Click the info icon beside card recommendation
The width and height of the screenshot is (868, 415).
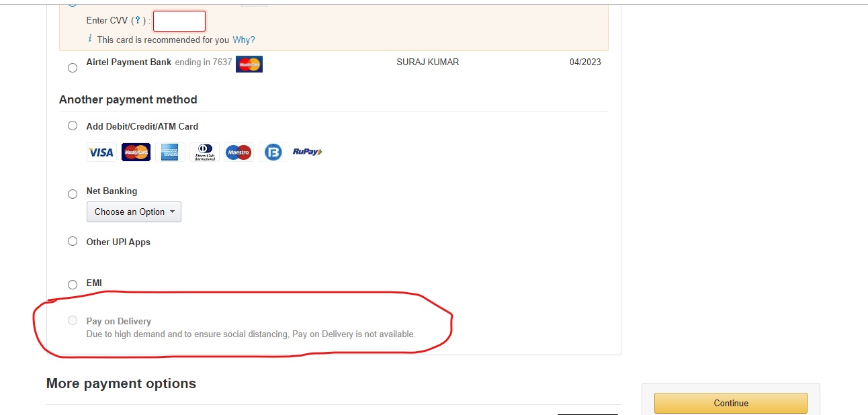click(90, 39)
